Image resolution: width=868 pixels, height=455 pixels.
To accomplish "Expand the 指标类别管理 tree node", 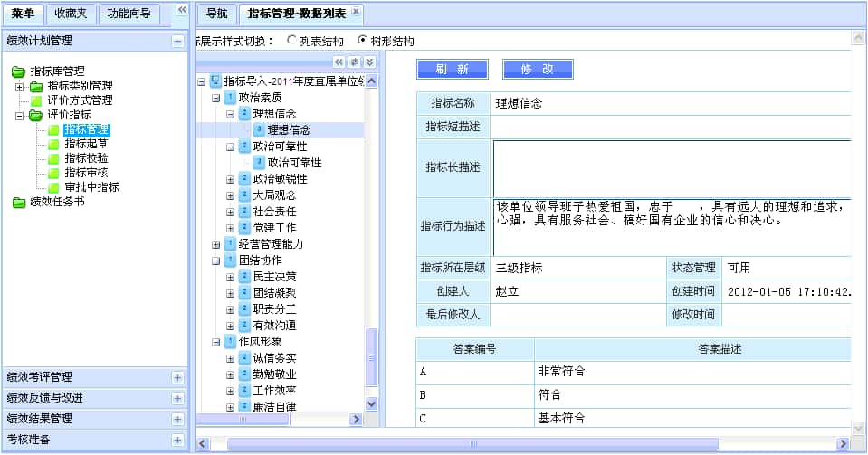I will click(x=20, y=87).
